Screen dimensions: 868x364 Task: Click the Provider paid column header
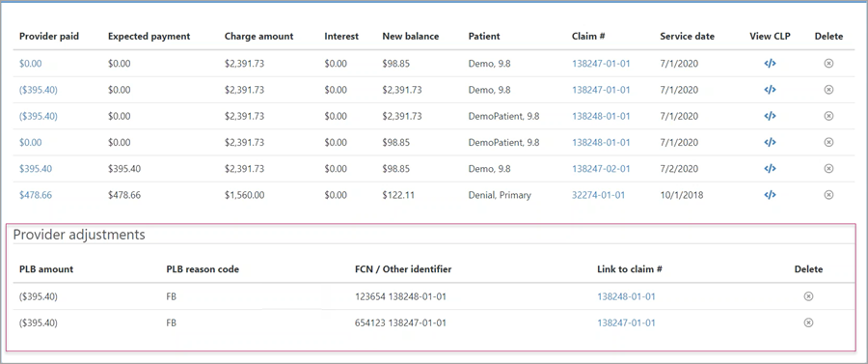click(49, 36)
